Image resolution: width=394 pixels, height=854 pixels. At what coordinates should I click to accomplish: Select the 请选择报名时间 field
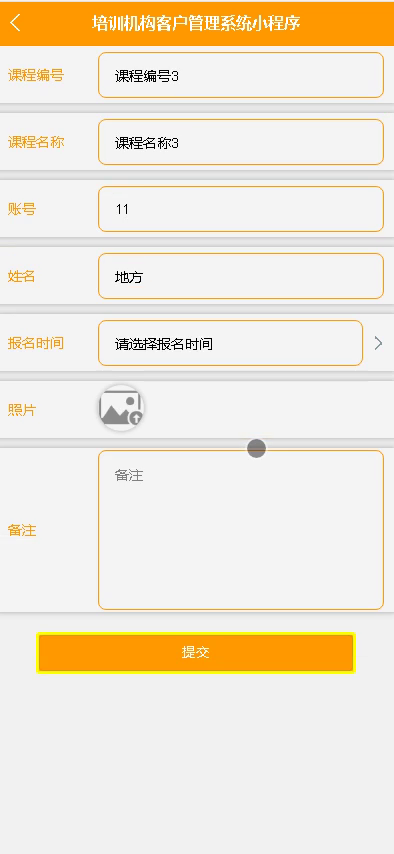pyautogui.click(x=231, y=343)
